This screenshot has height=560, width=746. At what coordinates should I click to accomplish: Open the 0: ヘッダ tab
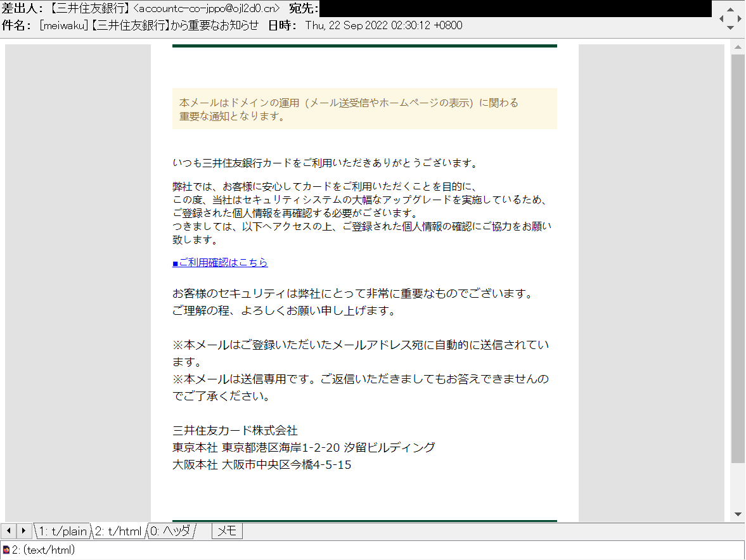click(170, 531)
